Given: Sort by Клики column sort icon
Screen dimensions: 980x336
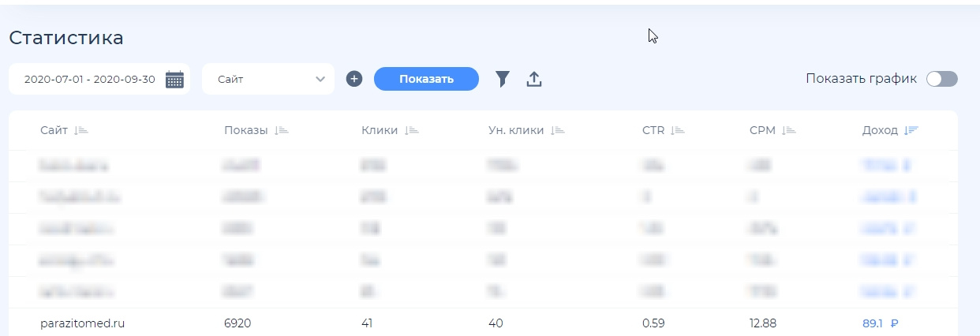Looking at the screenshot, I should pos(411,131).
